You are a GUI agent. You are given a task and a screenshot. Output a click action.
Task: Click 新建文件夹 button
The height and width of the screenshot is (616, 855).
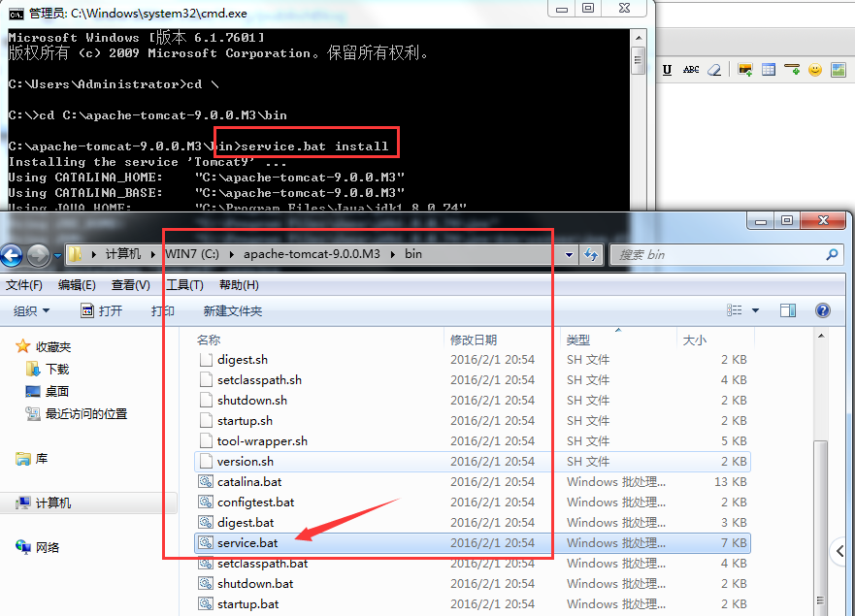coord(233,310)
